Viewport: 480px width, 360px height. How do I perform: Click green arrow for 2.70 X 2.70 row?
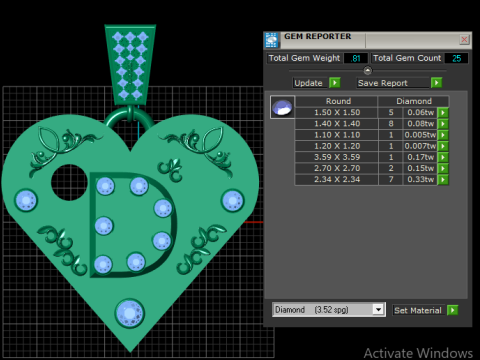point(443,168)
